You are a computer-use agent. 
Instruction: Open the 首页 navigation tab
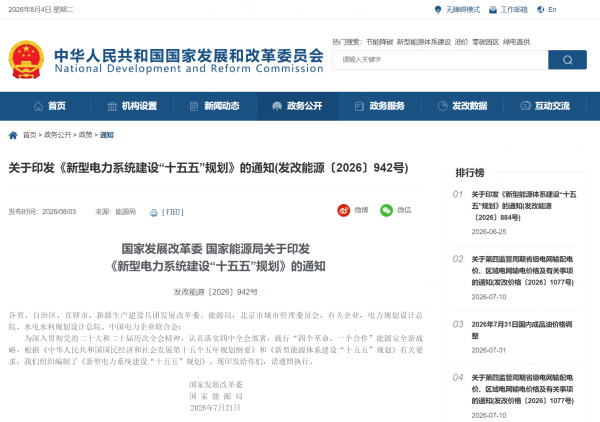coord(49,106)
